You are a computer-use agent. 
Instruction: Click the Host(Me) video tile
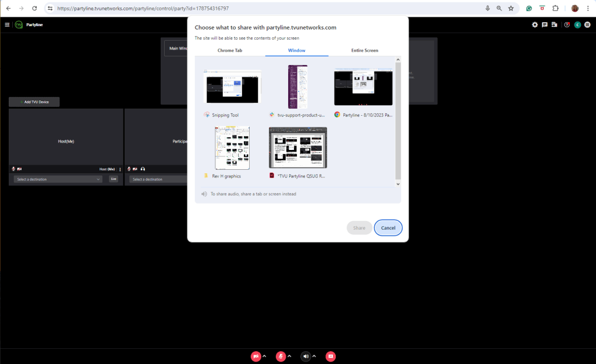pyautogui.click(x=66, y=137)
